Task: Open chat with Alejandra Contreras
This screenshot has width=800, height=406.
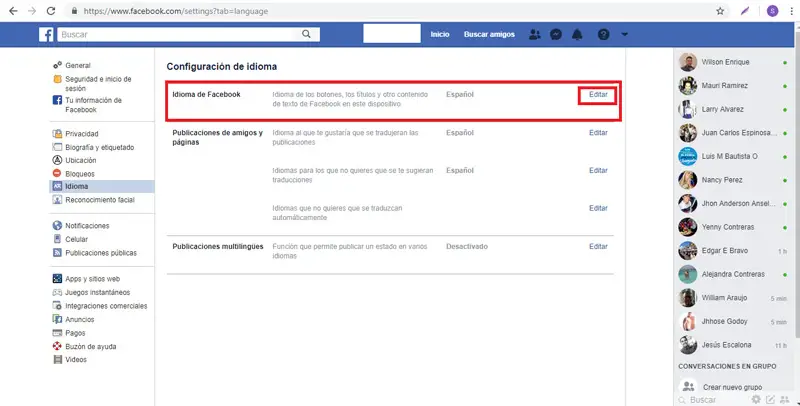Action: pos(734,274)
